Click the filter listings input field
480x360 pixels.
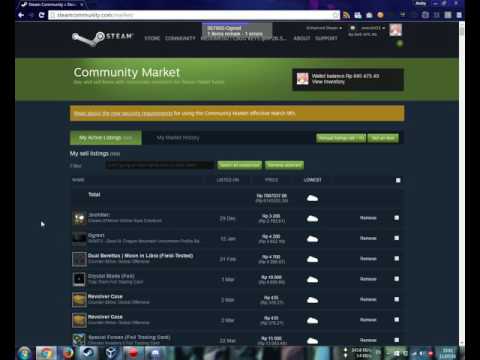click(x=160, y=165)
